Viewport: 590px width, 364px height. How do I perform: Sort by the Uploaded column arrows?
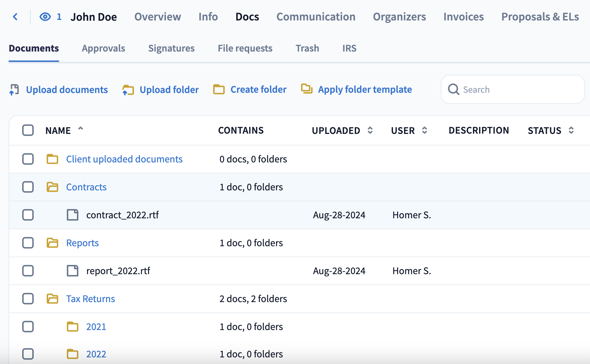[x=370, y=130]
